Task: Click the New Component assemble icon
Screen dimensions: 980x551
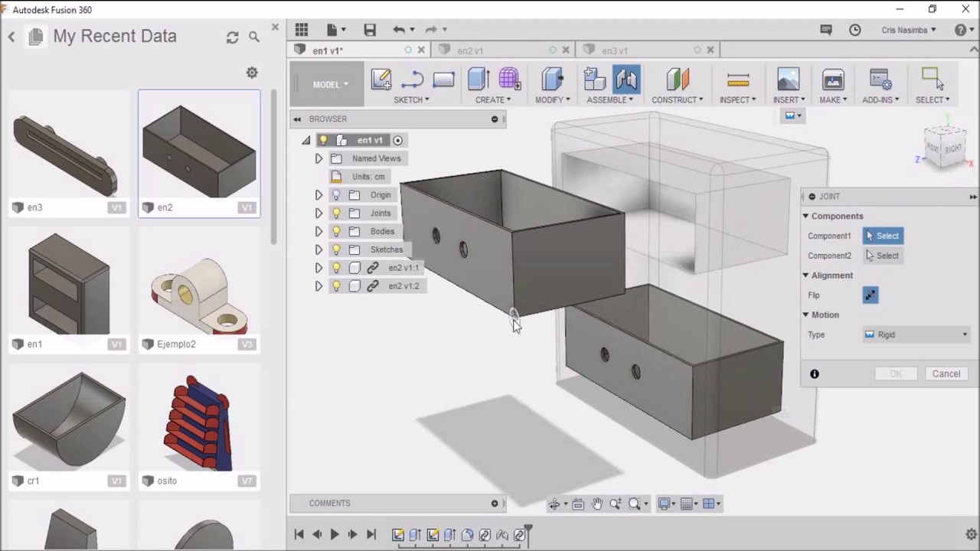Action: (x=593, y=80)
